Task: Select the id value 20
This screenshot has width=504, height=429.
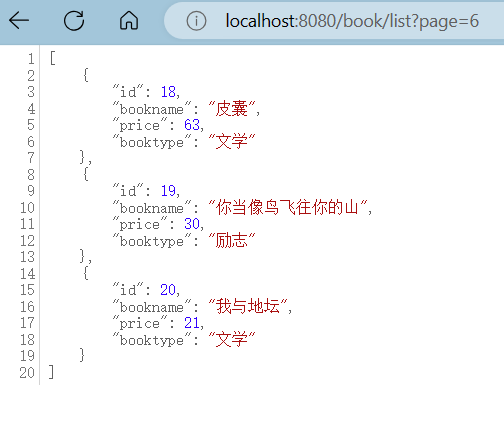Action: point(168,290)
